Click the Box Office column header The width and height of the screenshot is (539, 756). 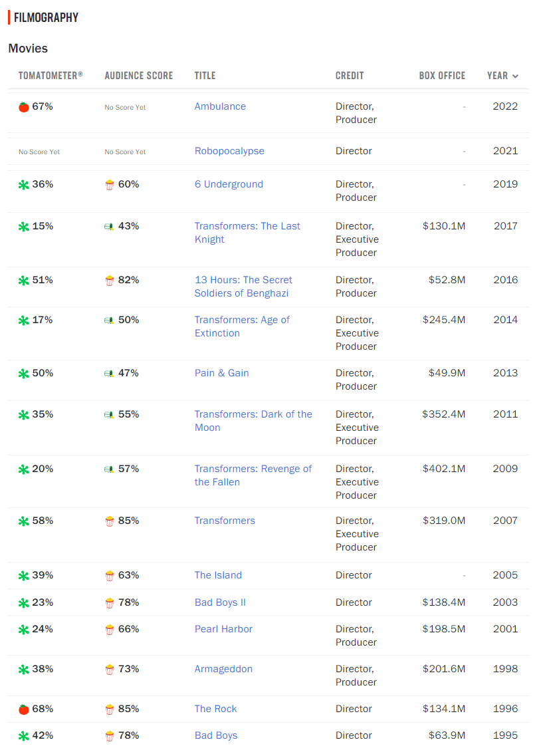pos(442,76)
